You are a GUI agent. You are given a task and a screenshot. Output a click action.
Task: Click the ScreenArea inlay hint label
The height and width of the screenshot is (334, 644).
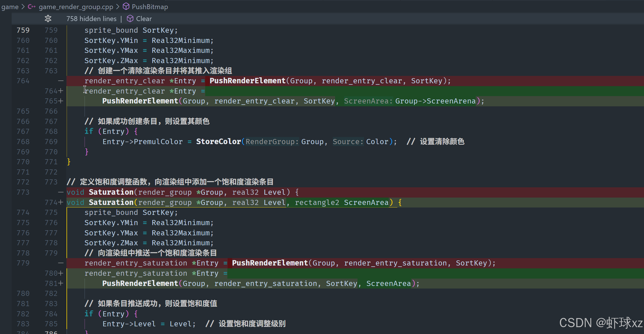[368, 101]
